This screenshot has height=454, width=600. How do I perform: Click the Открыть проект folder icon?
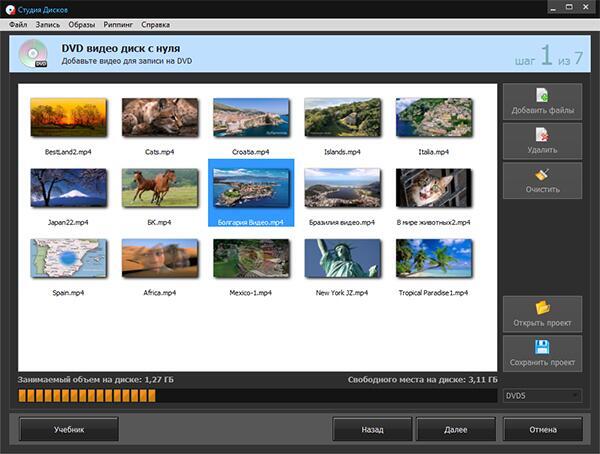click(541, 308)
